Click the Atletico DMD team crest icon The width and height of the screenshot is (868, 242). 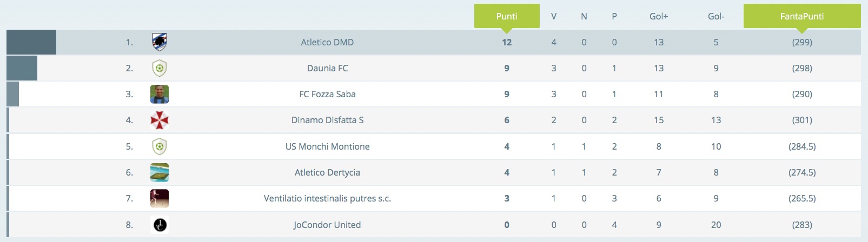pyautogui.click(x=160, y=42)
